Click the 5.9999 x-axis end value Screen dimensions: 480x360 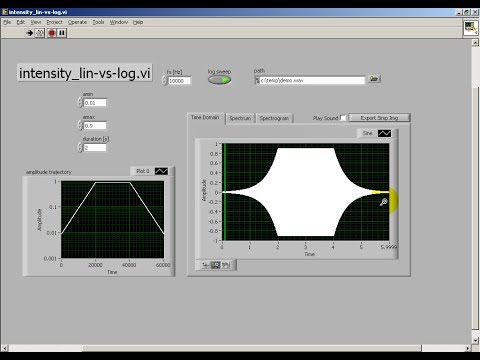389,247
